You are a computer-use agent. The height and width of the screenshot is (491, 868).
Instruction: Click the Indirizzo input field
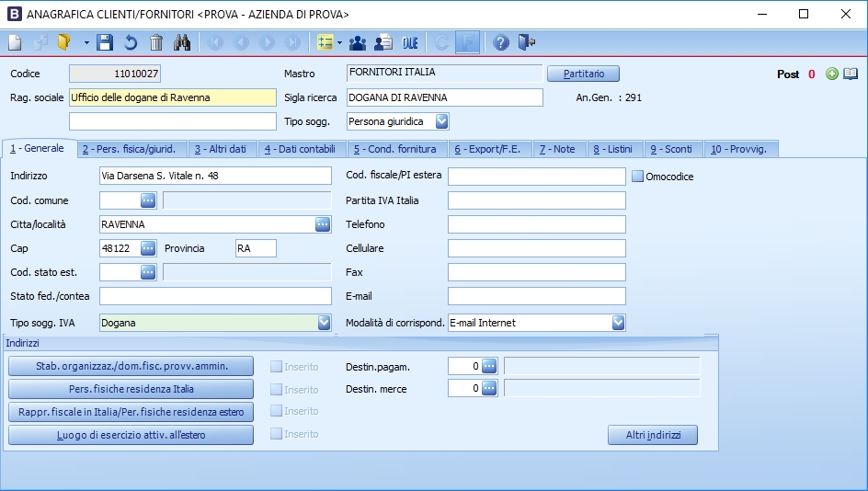point(215,176)
